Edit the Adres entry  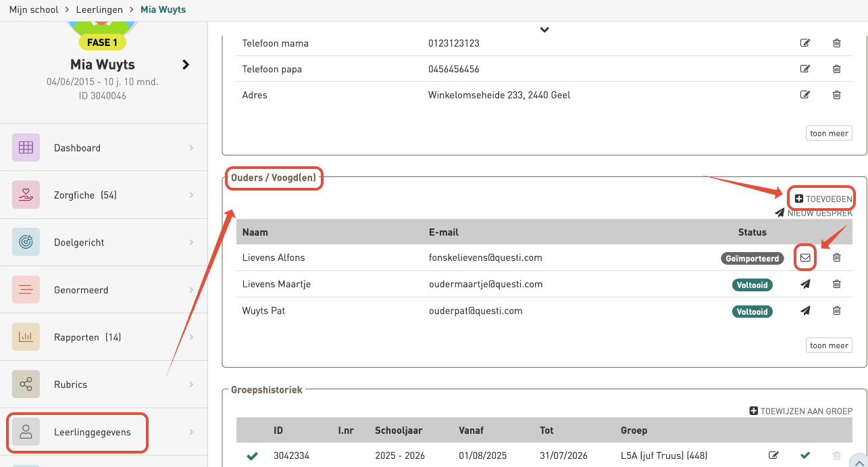click(805, 95)
